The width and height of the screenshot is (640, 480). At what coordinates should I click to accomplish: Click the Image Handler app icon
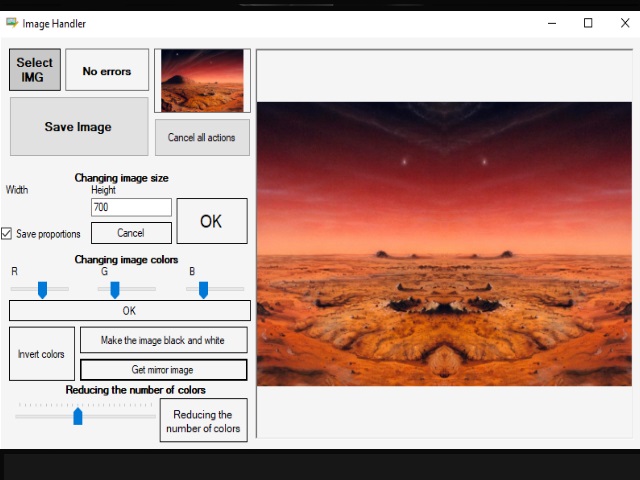12,23
